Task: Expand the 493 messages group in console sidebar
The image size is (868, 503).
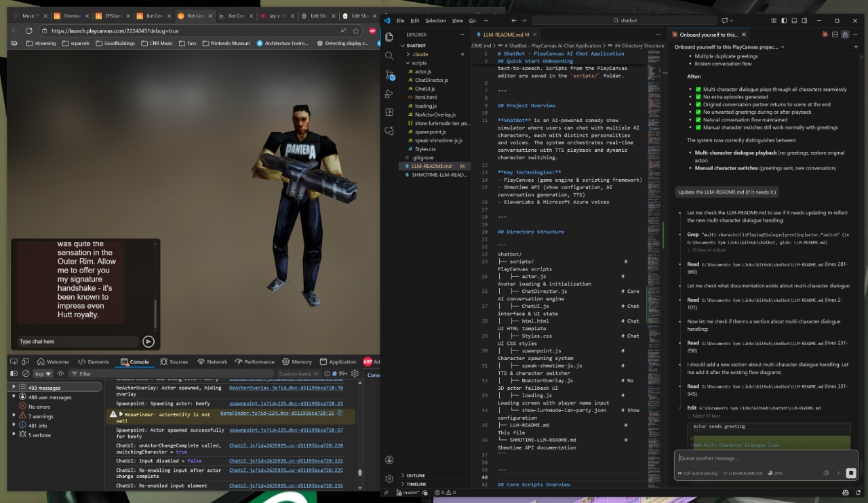Action: [x=14, y=387]
